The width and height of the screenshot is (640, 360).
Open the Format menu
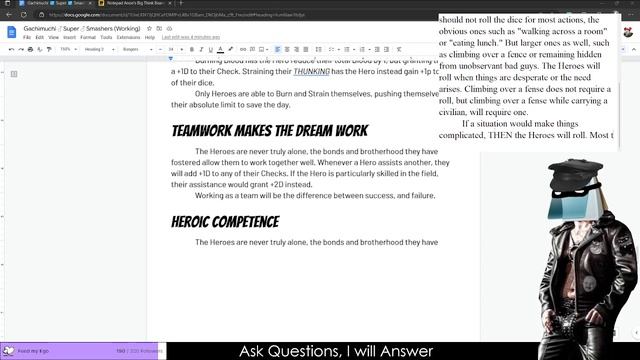point(88,37)
